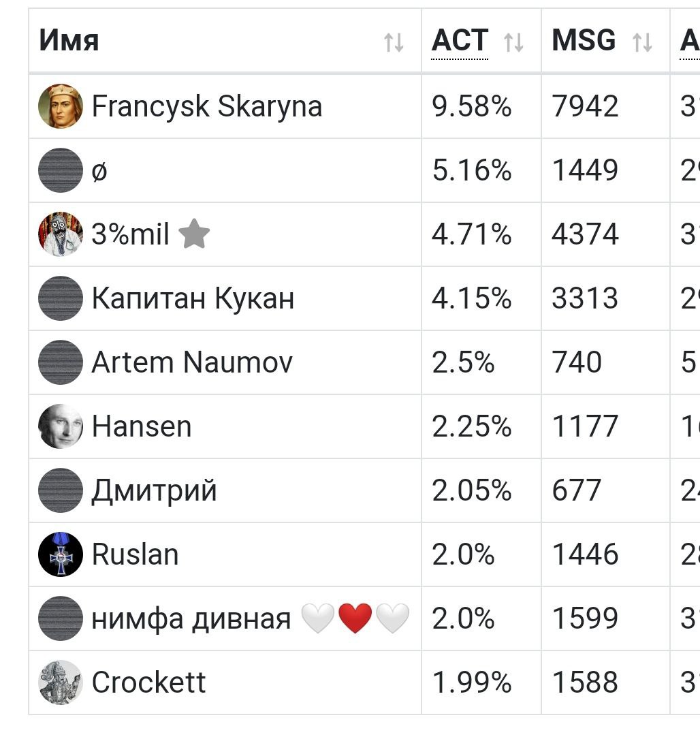Screen dimensions: 700x739
Task: Open 3%mil user avatar
Action: point(61,234)
